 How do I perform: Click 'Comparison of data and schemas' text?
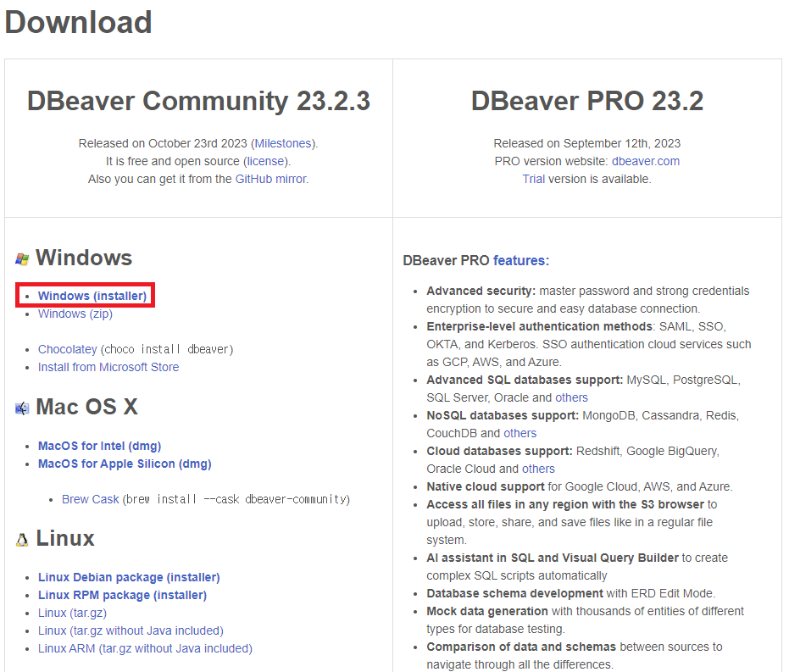[521, 647]
